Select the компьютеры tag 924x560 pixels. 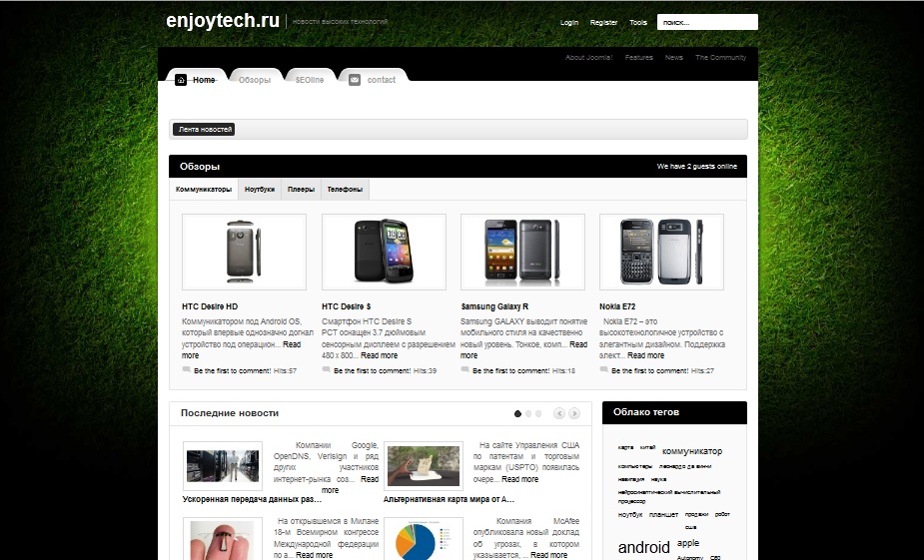[x=635, y=466]
